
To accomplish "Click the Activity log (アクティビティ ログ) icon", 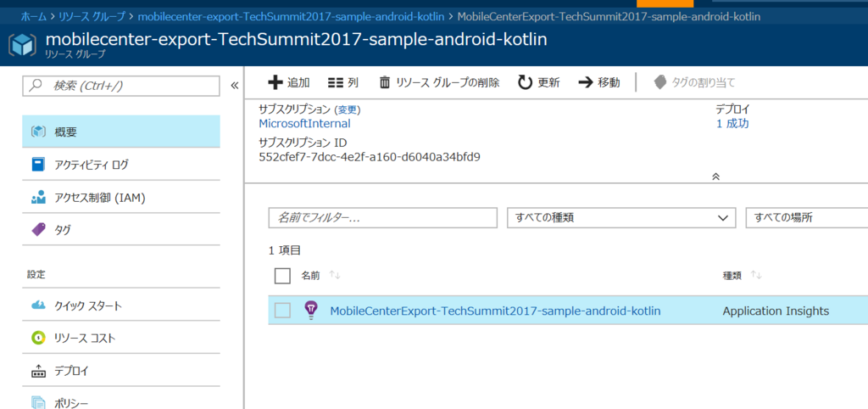I will (38, 164).
